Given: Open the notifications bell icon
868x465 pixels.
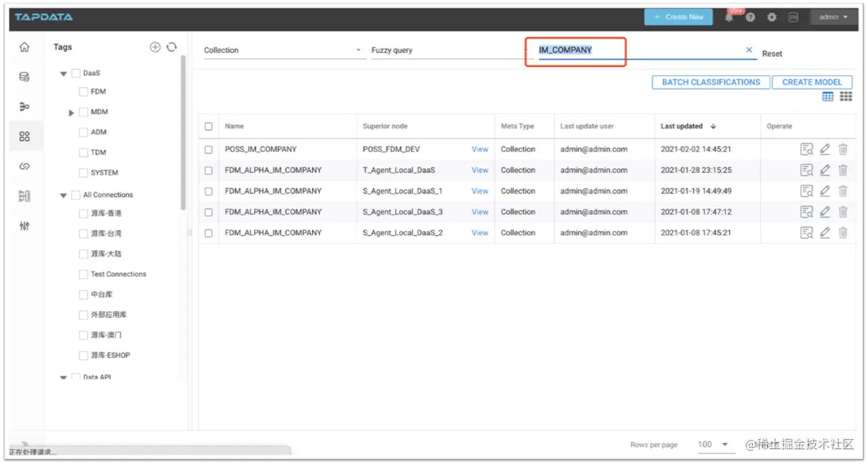Looking at the screenshot, I should (730, 18).
